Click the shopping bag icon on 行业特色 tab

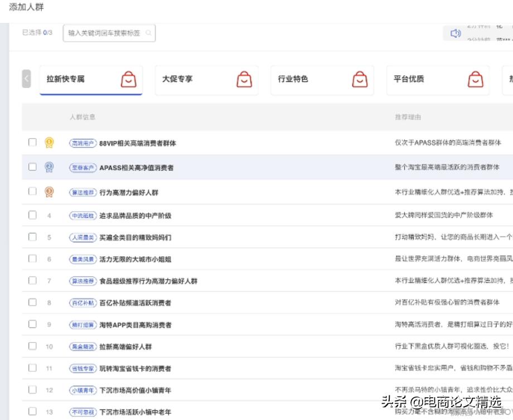click(x=359, y=79)
